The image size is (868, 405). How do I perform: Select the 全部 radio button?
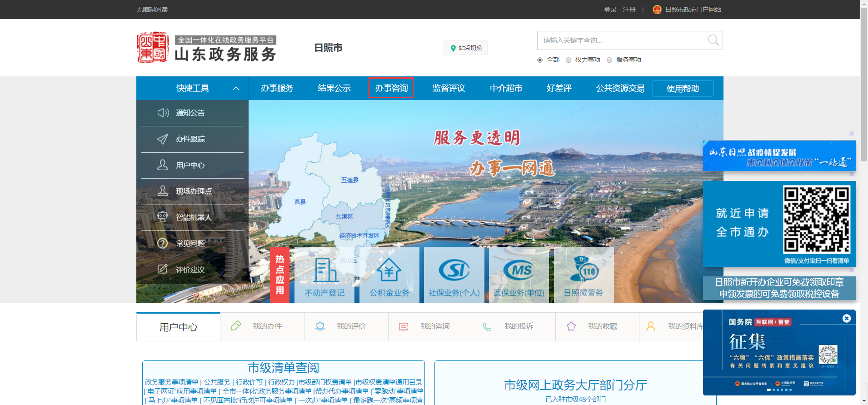540,60
